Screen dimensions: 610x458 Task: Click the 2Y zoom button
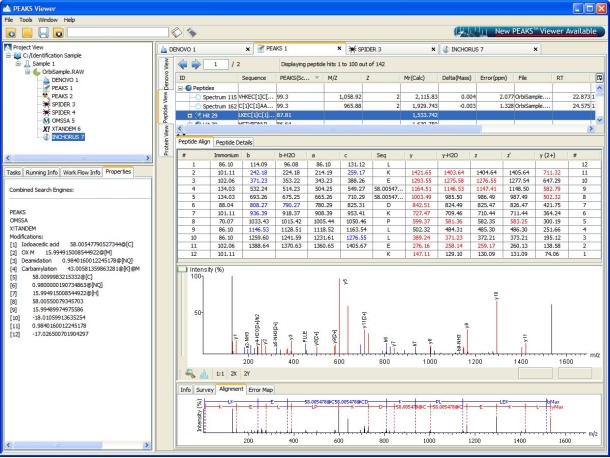coord(247,374)
